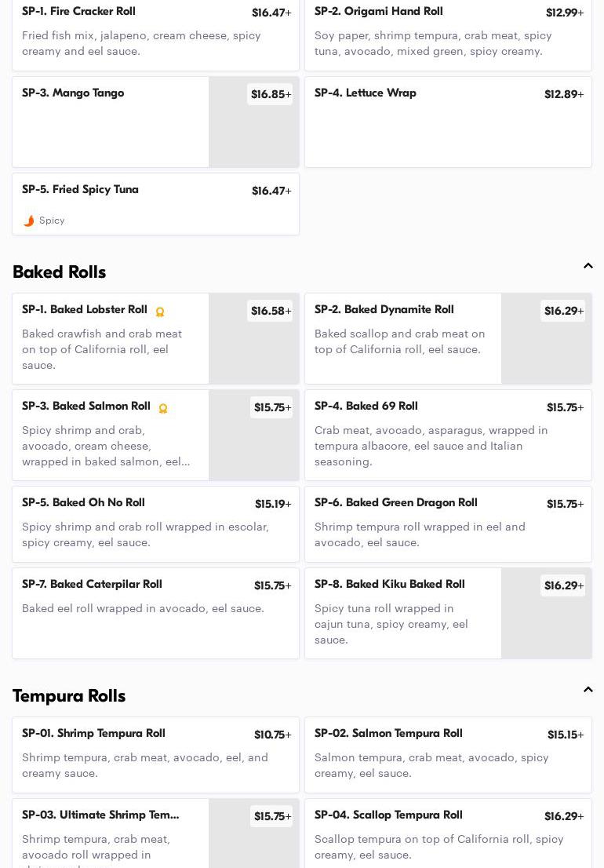This screenshot has height=868, width=604.
Task: Click the Baked Salmon Roll description text
Action: 106,446
